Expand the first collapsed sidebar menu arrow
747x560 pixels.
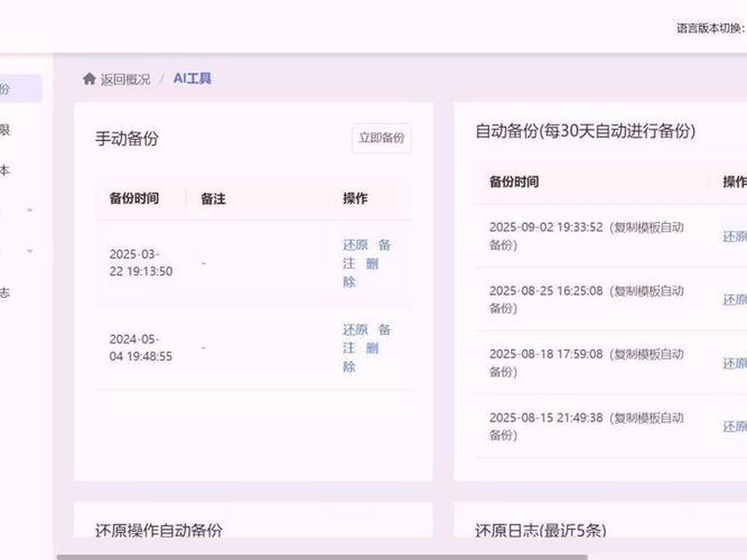30,210
